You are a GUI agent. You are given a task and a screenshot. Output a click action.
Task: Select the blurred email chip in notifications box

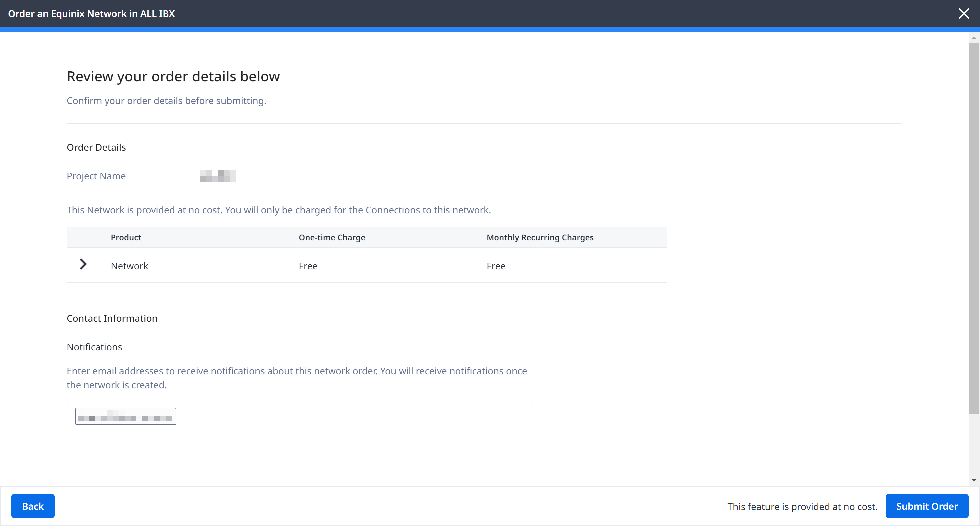point(126,416)
